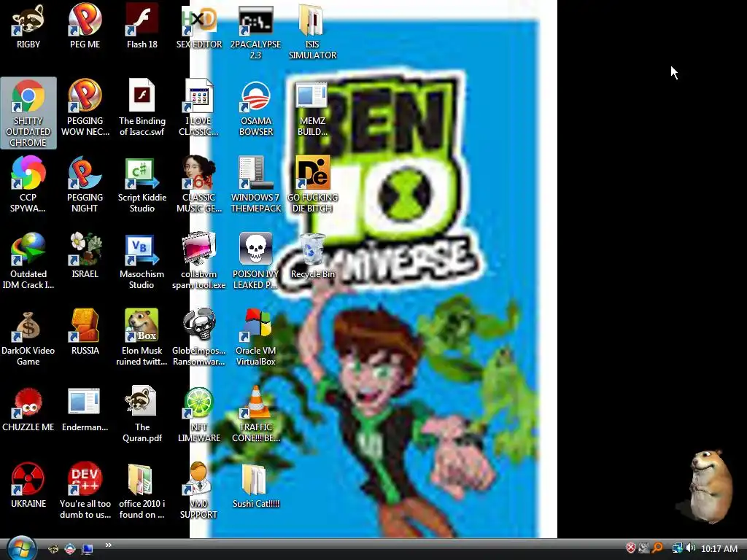Select the Flash 18 shortcut icon
The height and width of the screenshot is (560, 747).
(142, 27)
